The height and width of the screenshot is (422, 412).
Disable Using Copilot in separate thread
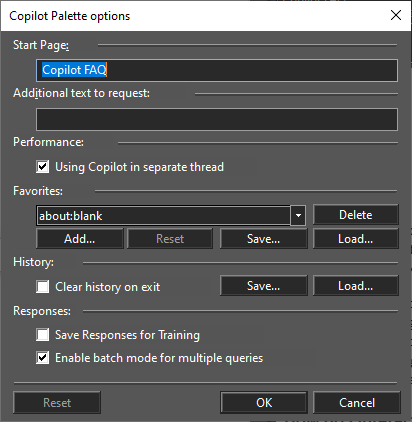tap(43, 167)
